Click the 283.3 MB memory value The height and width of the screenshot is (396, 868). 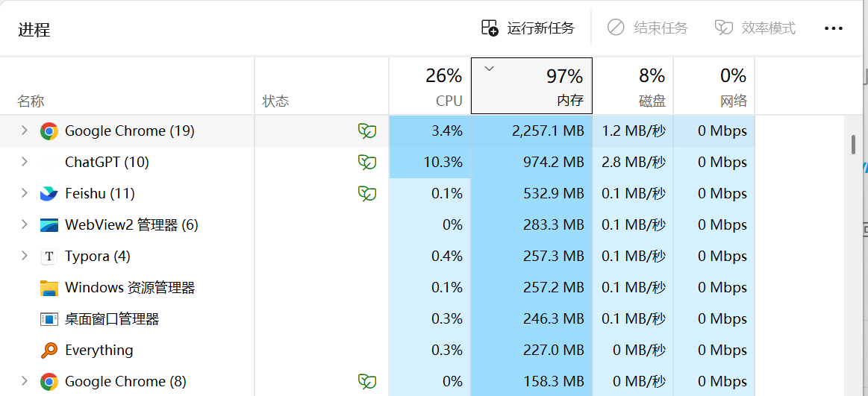click(x=554, y=225)
